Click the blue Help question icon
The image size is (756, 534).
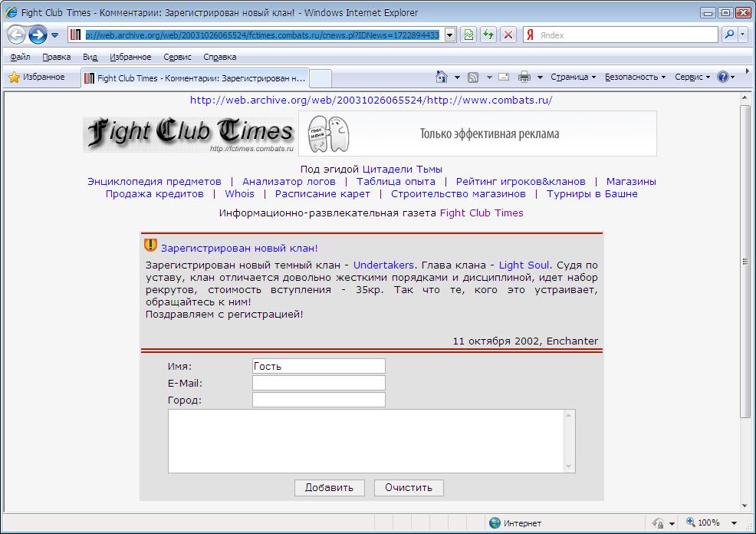click(723, 77)
